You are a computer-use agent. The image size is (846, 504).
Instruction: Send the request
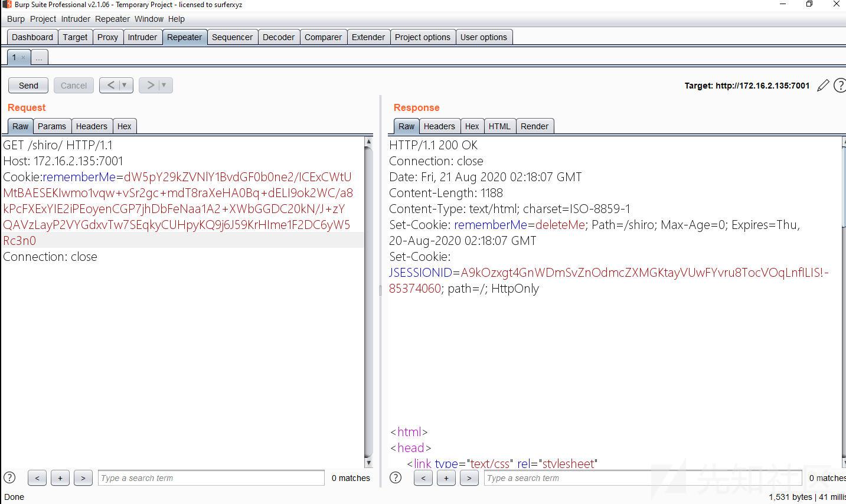click(x=28, y=86)
